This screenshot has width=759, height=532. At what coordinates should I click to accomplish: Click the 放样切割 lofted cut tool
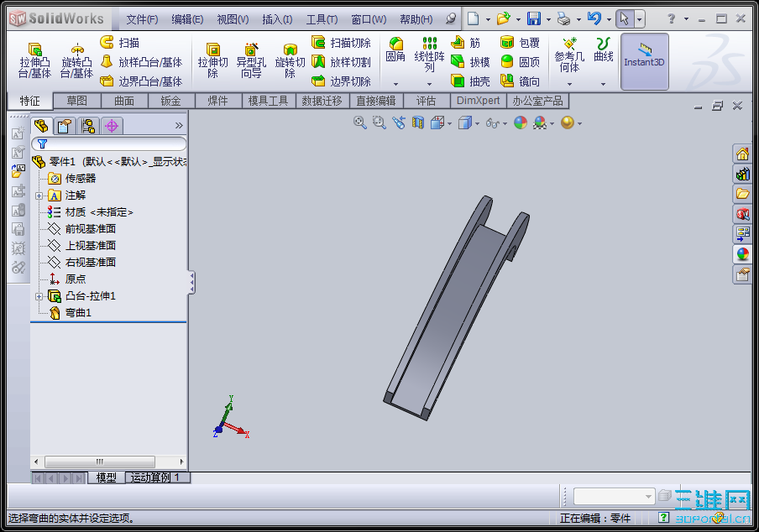coord(341,62)
